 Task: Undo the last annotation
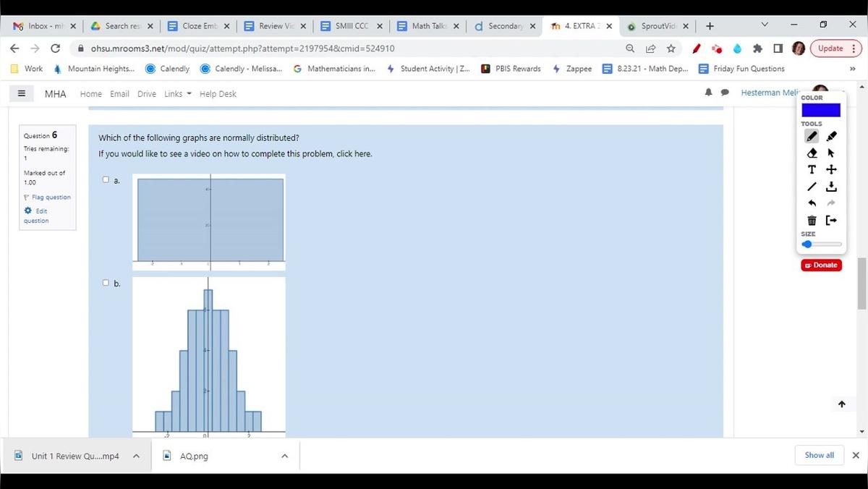[812, 203]
